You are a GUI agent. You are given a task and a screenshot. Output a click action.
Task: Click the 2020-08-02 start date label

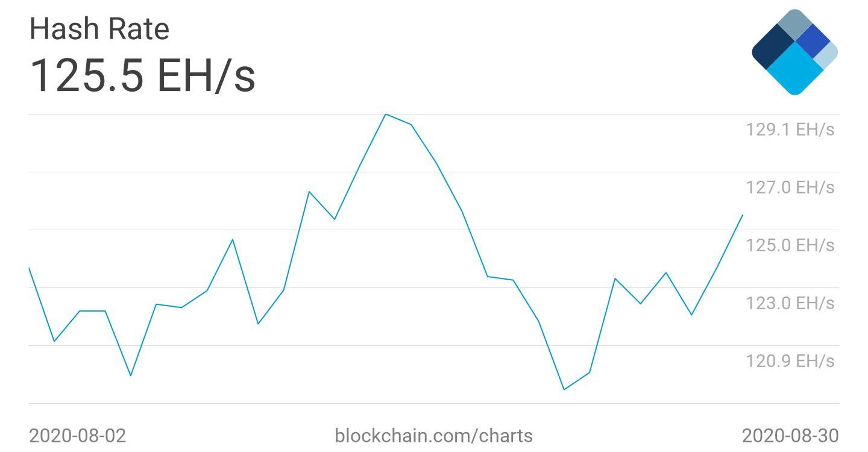click(78, 435)
